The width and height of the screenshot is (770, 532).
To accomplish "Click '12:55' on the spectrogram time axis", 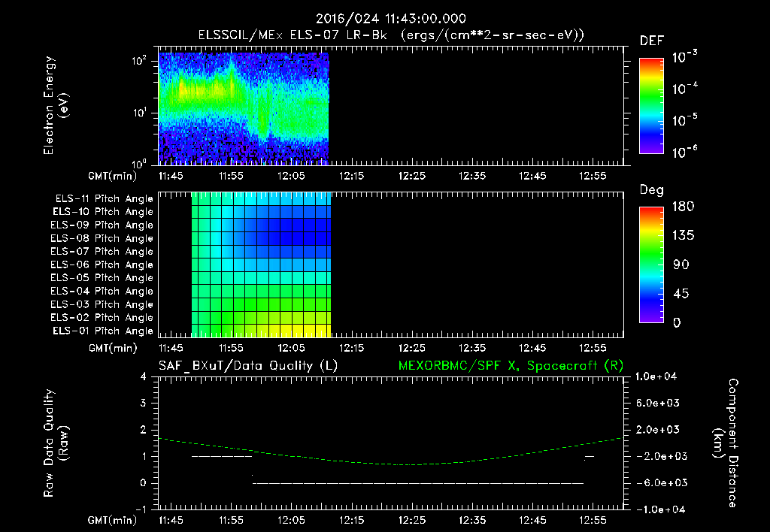I will pyautogui.click(x=593, y=176).
